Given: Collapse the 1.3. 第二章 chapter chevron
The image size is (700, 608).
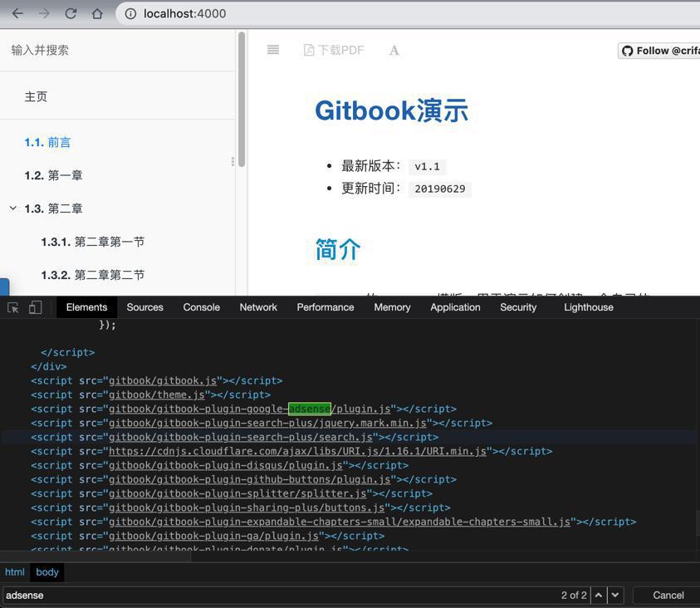Looking at the screenshot, I should [x=13, y=208].
